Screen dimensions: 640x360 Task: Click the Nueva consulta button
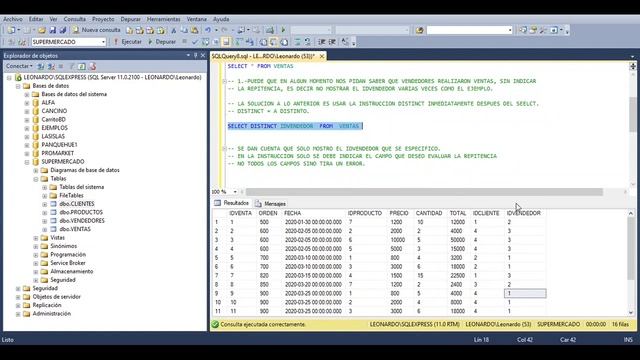point(97,30)
